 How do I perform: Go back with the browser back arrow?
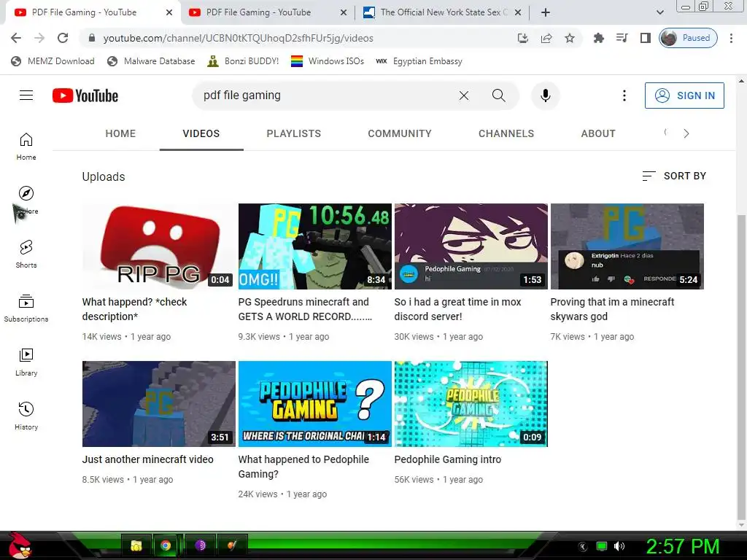[x=16, y=38]
